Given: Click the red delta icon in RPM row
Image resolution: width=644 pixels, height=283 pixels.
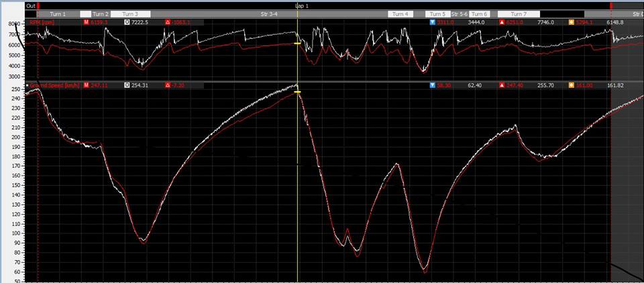Looking at the screenshot, I should click(167, 22).
